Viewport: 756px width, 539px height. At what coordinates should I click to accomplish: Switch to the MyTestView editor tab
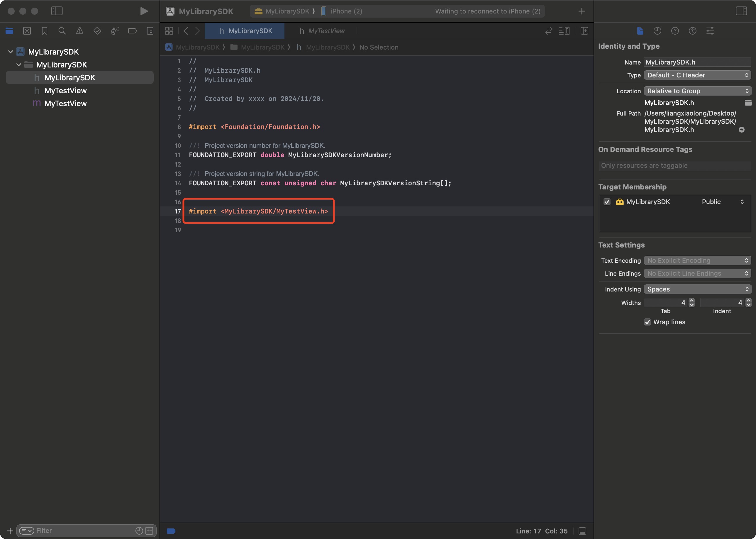click(x=322, y=31)
